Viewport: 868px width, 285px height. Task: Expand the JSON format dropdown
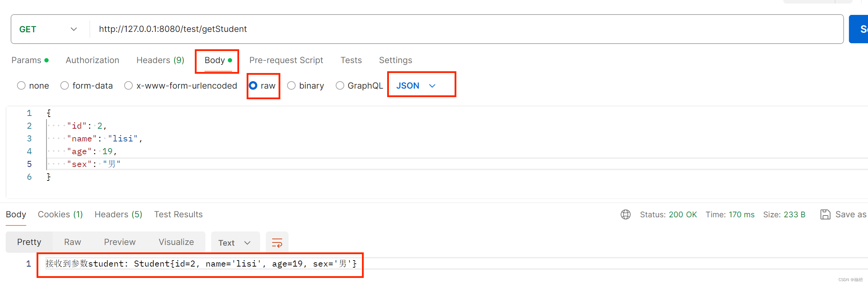[416, 86]
